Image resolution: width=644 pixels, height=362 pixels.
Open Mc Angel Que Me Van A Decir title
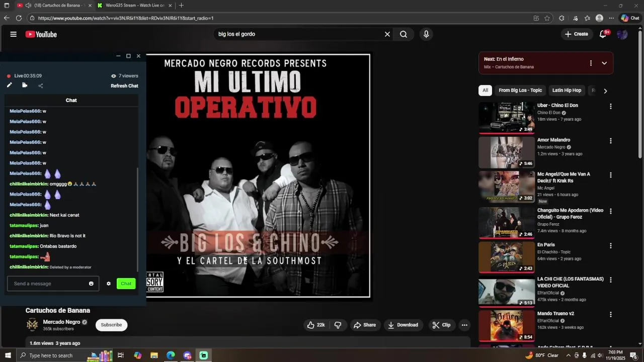click(563, 177)
